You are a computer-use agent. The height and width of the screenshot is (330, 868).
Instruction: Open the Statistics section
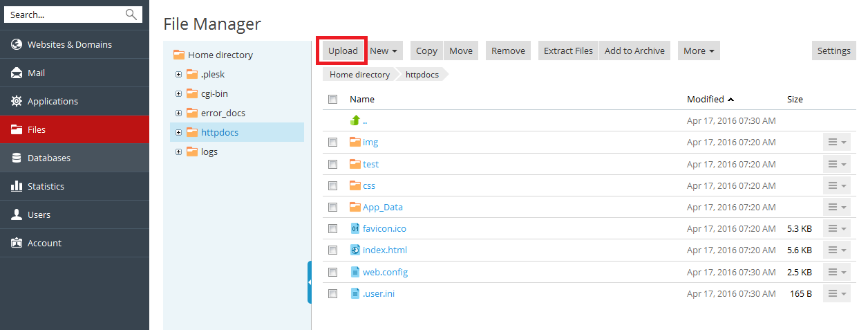coord(75,186)
